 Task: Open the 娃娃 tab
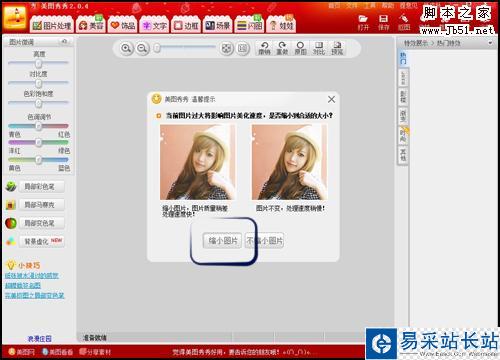[x=281, y=25]
